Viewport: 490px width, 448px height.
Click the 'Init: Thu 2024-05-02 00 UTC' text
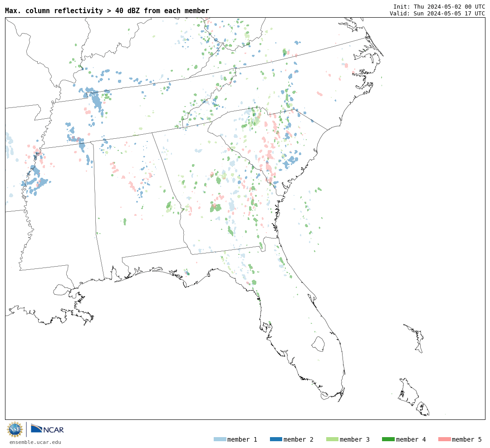(439, 6)
